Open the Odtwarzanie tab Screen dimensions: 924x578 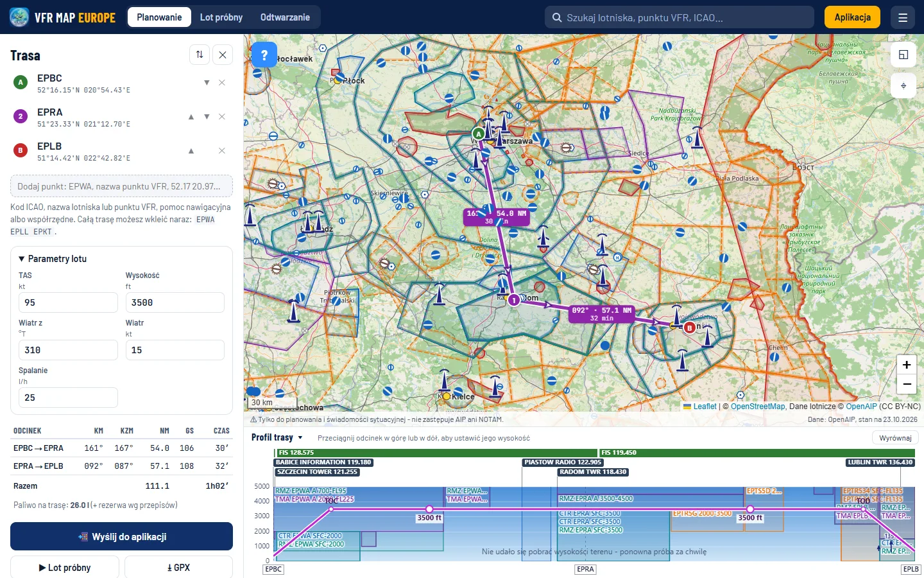(285, 17)
